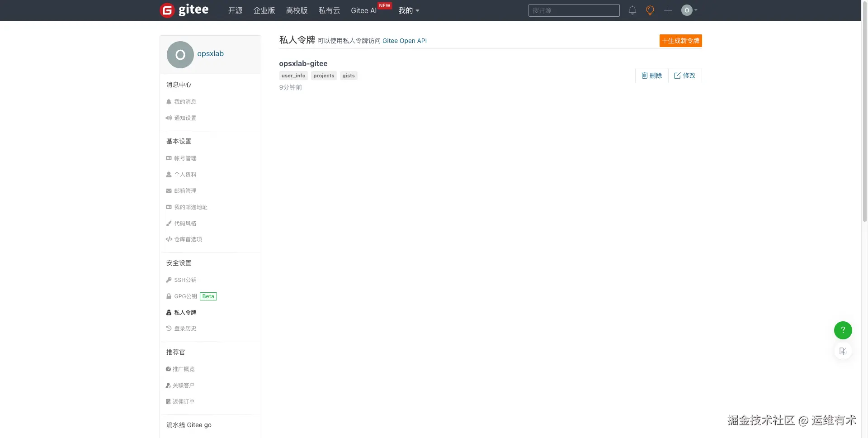The width and height of the screenshot is (868, 438).
Task: Click the bell icon beside 我的消息
Action: point(169,102)
